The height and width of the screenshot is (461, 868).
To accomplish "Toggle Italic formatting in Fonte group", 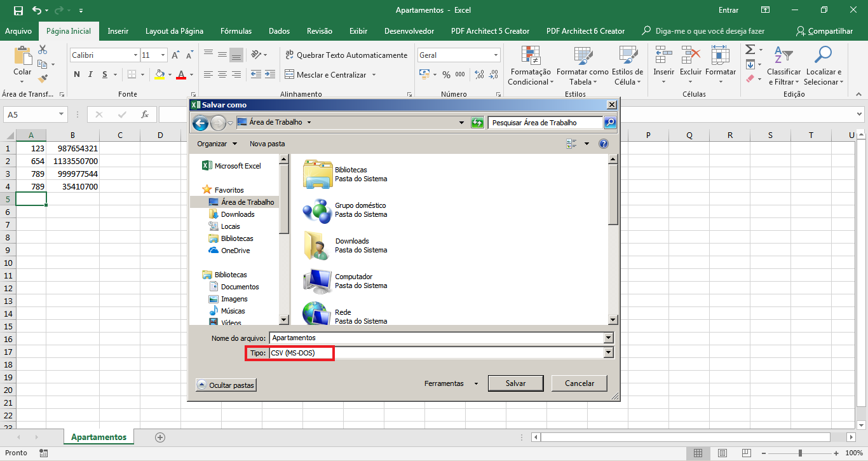I will tap(91, 74).
